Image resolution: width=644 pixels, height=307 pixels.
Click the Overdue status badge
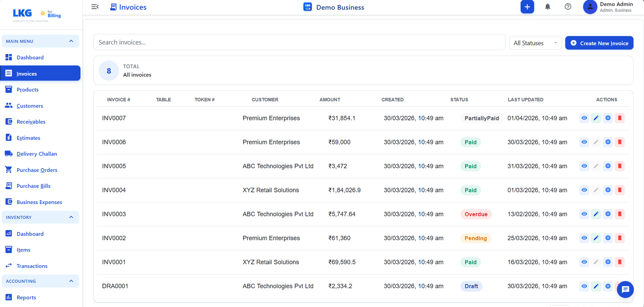tap(476, 214)
